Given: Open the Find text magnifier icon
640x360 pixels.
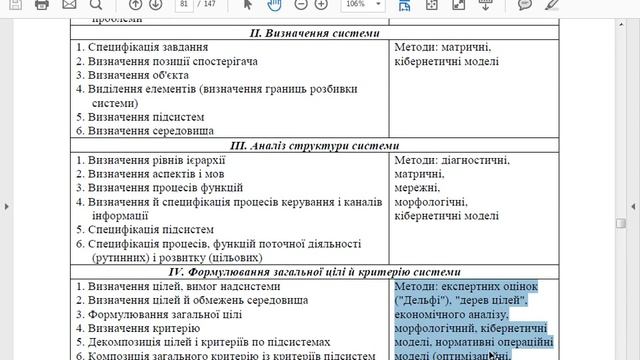Looking at the screenshot, I should (x=96, y=4).
